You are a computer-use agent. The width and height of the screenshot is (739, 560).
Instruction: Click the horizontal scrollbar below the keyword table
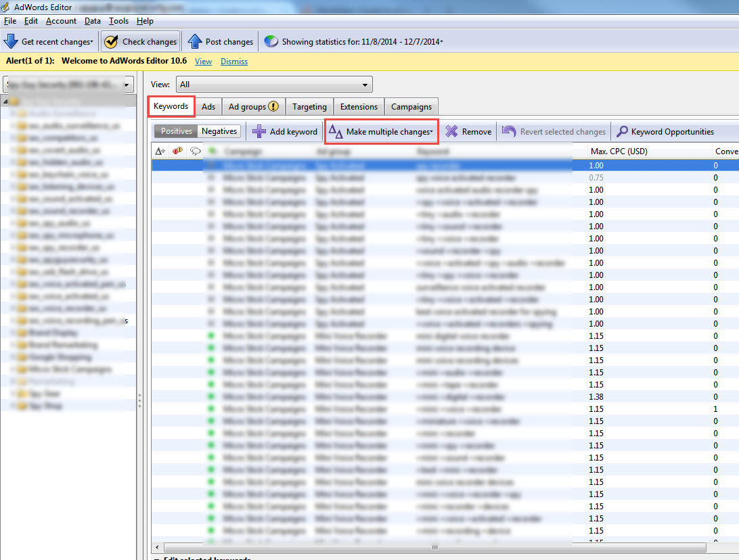(x=434, y=547)
